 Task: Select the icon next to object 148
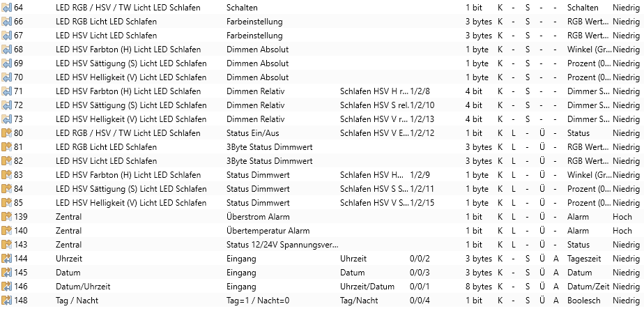[x=6, y=301]
